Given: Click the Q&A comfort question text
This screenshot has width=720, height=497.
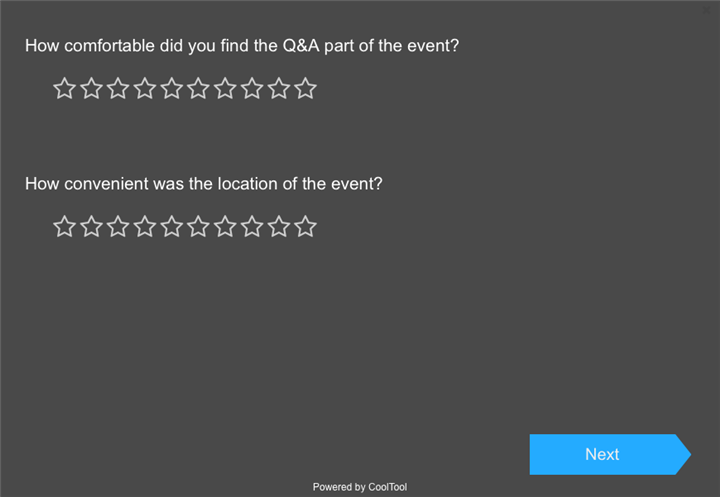Looking at the screenshot, I should point(241,46).
